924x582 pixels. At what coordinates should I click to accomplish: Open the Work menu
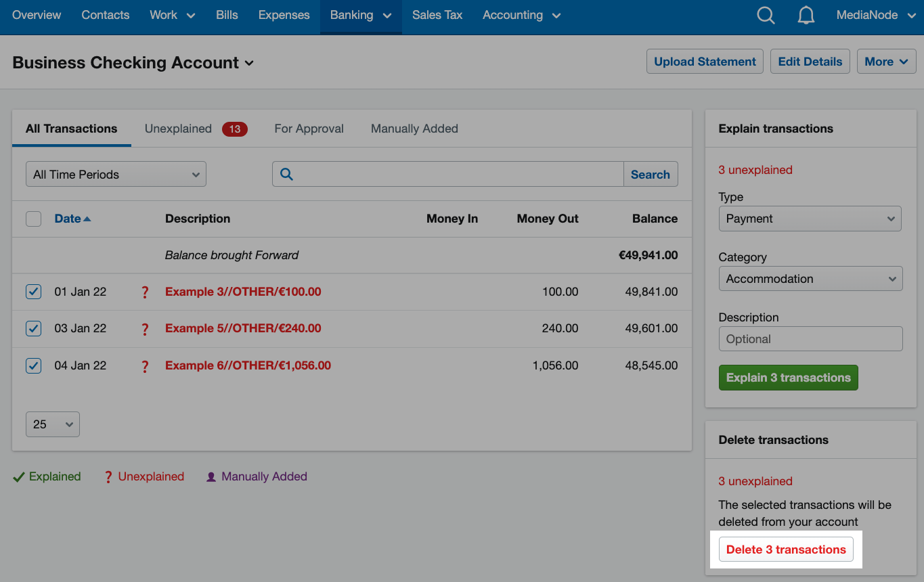tap(172, 15)
